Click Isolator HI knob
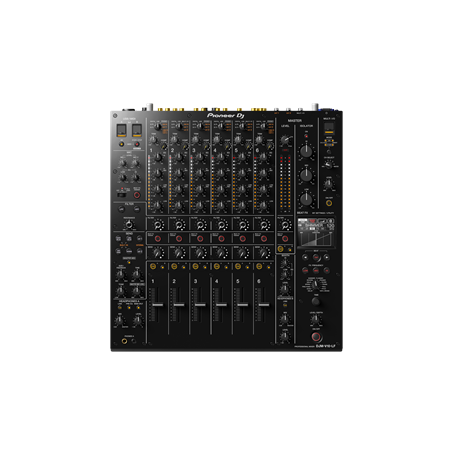Image resolution: width=455 pixels, height=455 pixels. pyautogui.click(x=306, y=151)
